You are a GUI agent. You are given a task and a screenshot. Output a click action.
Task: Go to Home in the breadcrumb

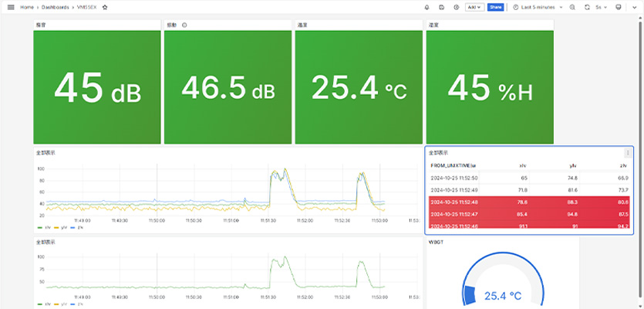coord(28,7)
